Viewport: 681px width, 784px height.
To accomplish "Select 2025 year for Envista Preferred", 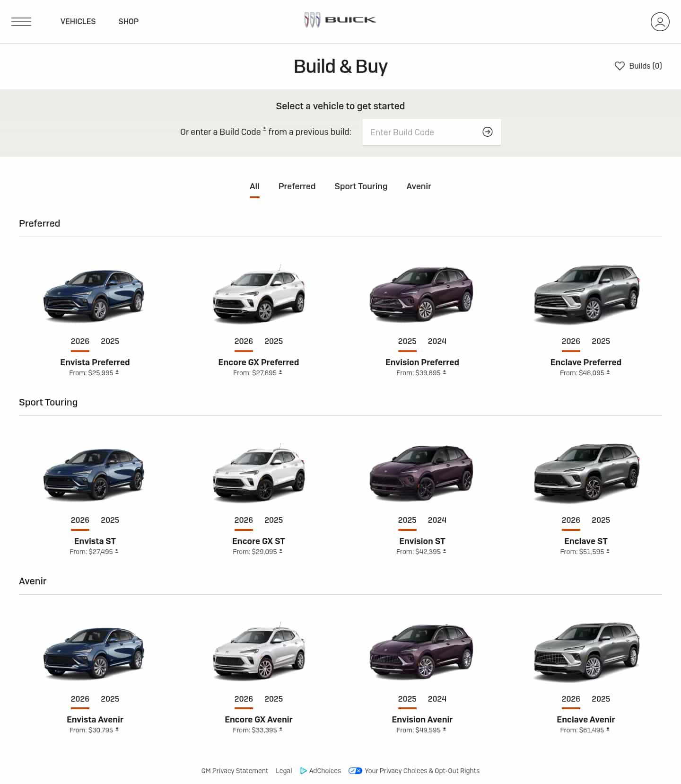I will [110, 341].
